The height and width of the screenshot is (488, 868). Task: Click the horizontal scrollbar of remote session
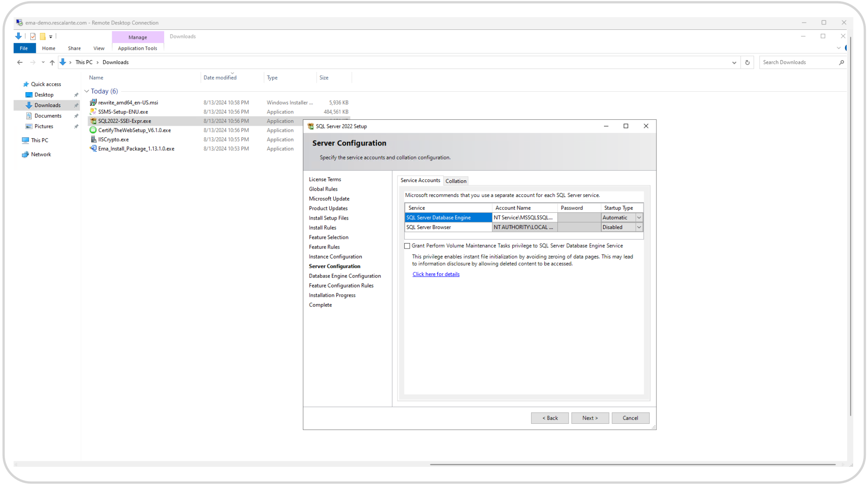tap(632, 464)
